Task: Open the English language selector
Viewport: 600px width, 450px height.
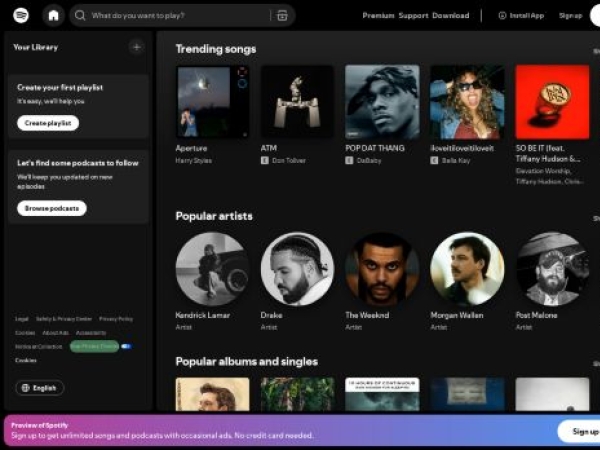Action: 39,388
